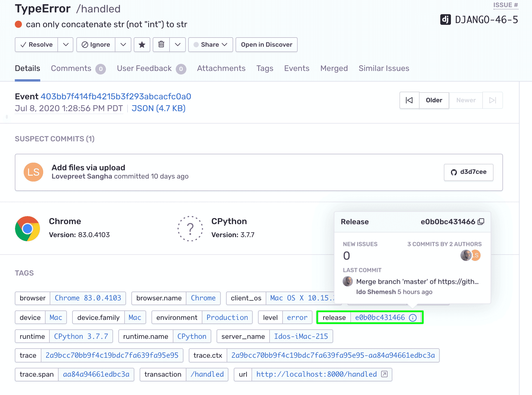Click the Resolve button
Screen dimensions: 532x395
point(36,45)
